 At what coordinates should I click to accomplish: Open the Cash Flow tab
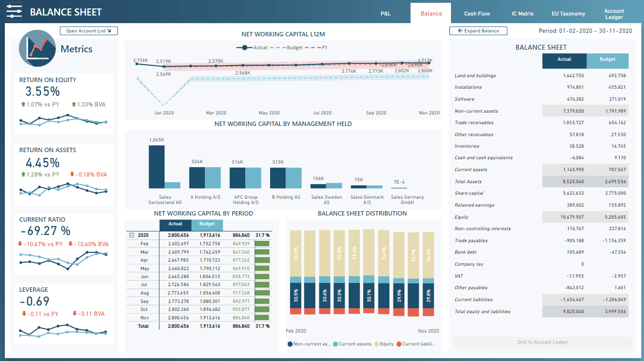tap(477, 14)
